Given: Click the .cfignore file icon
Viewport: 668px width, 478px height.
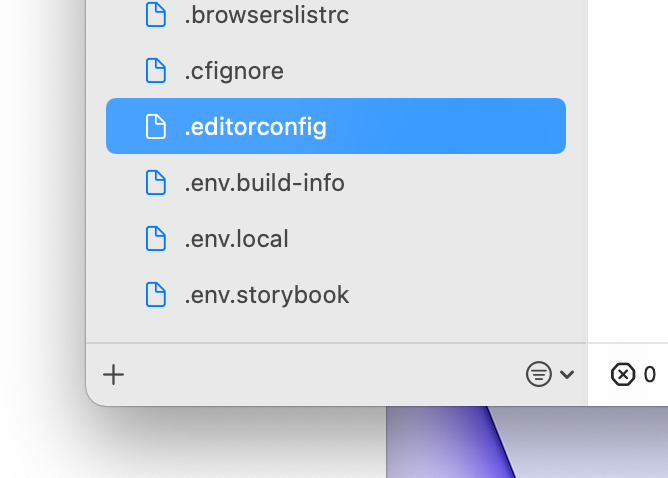Looking at the screenshot, I should point(155,71).
